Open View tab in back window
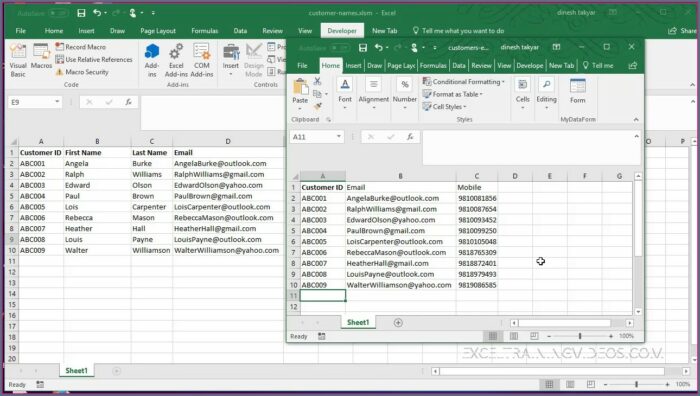The width and height of the screenshot is (700, 396). pos(305,31)
